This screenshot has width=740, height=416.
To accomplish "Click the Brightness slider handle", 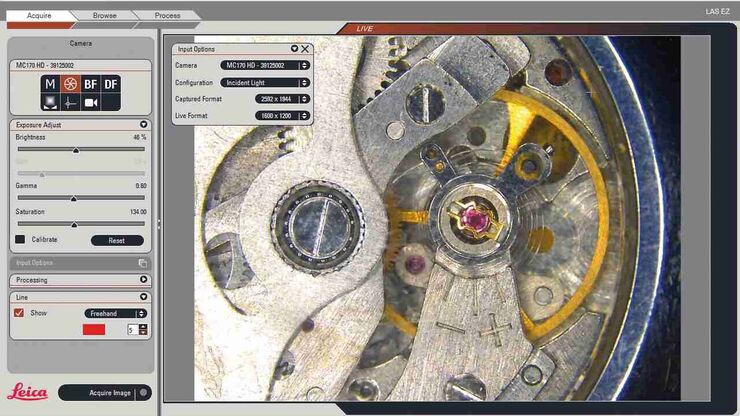I will [x=76, y=150].
